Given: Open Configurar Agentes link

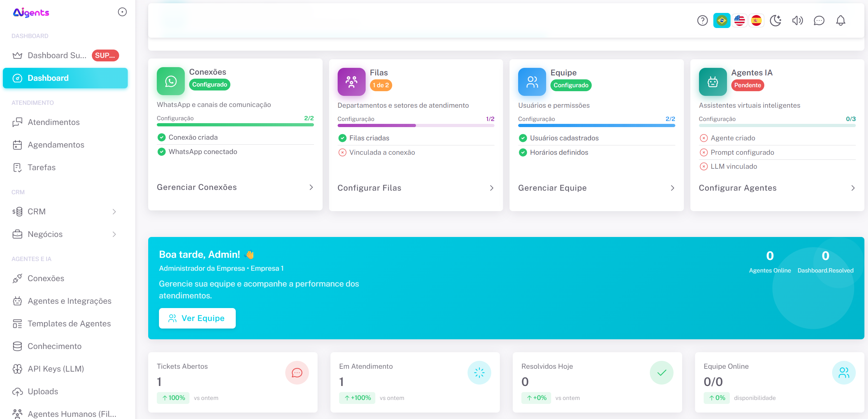Looking at the screenshot, I should click(737, 188).
